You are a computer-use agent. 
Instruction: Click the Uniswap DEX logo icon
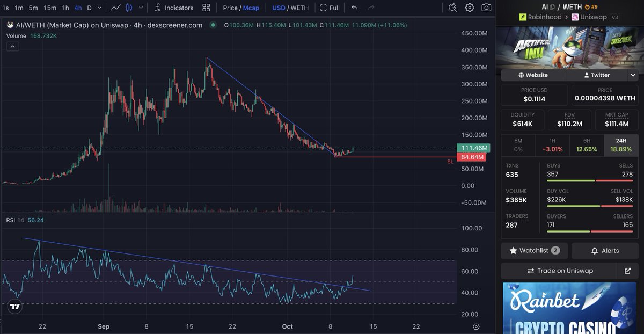[x=575, y=17]
